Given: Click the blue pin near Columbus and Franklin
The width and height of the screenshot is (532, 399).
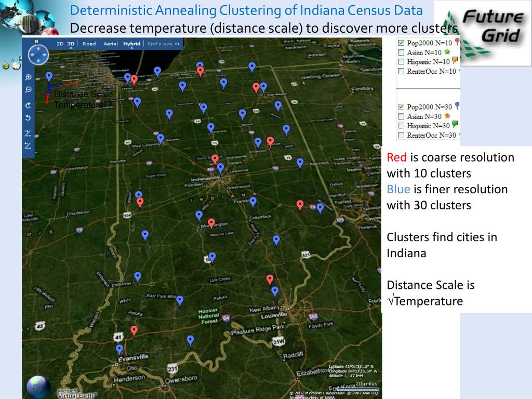Looking at the screenshot, I should 253,202.
